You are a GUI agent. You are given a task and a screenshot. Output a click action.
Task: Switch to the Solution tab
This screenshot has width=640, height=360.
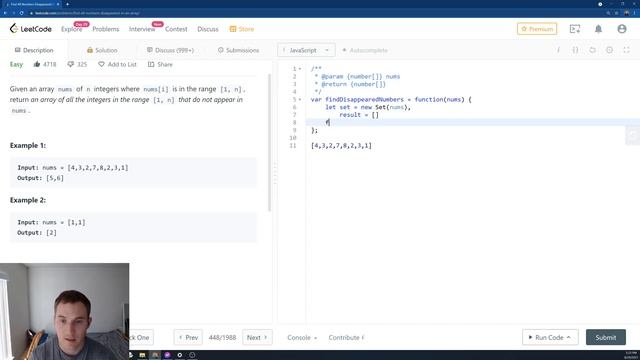click(102, 50)
